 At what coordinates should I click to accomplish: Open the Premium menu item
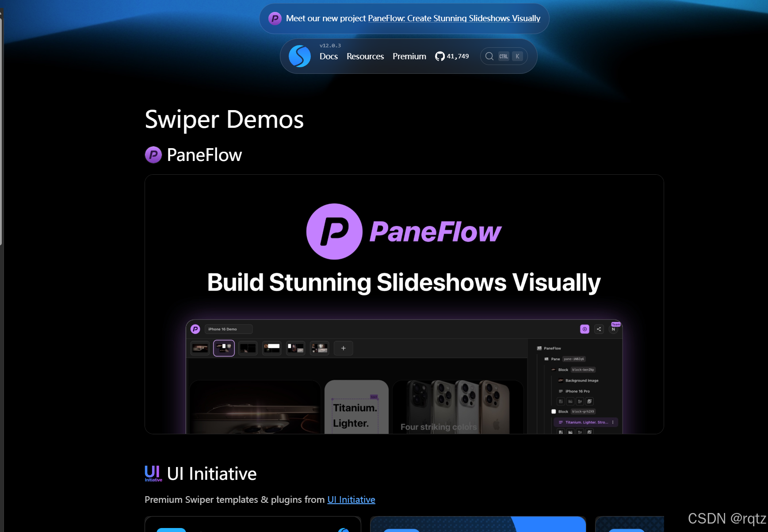pyautogui.click(x=409, y=56)
